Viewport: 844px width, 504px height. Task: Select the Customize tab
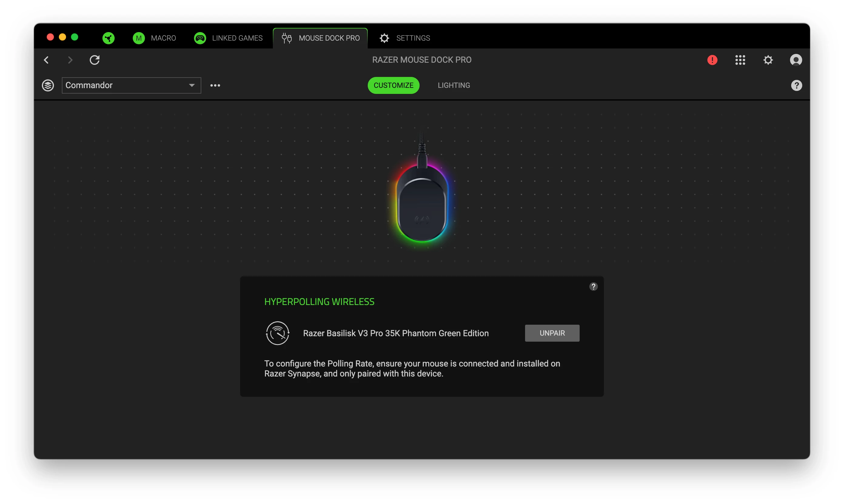coord(393,85)
